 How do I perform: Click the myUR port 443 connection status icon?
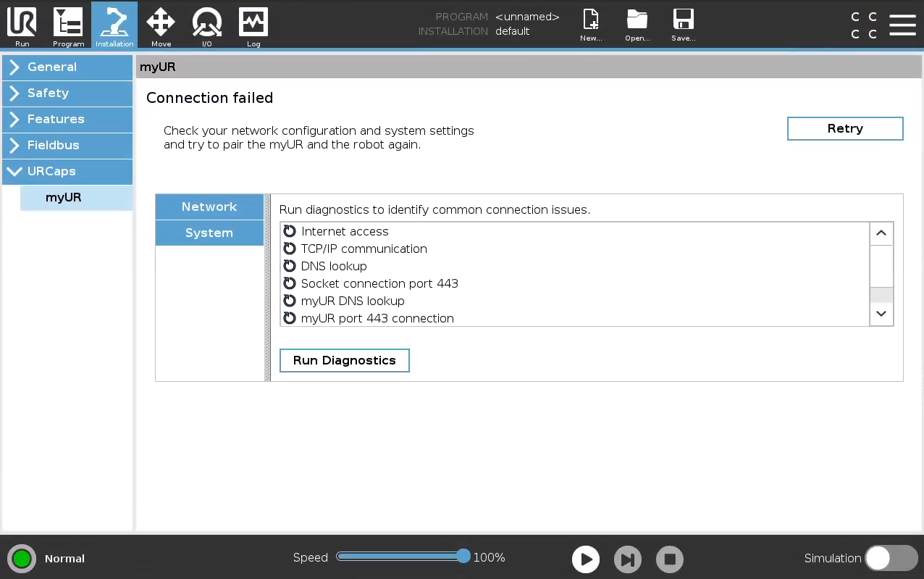290,318
